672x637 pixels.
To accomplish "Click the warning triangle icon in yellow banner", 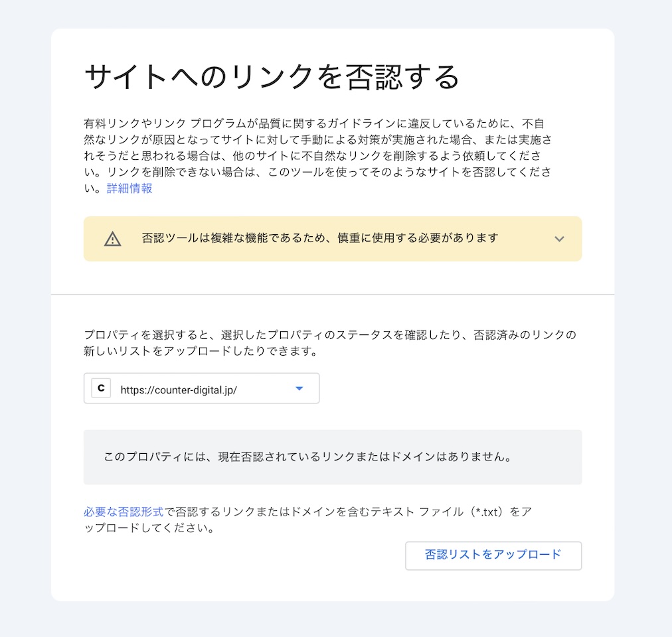I will pyautogui.click(x=113, y=239).
